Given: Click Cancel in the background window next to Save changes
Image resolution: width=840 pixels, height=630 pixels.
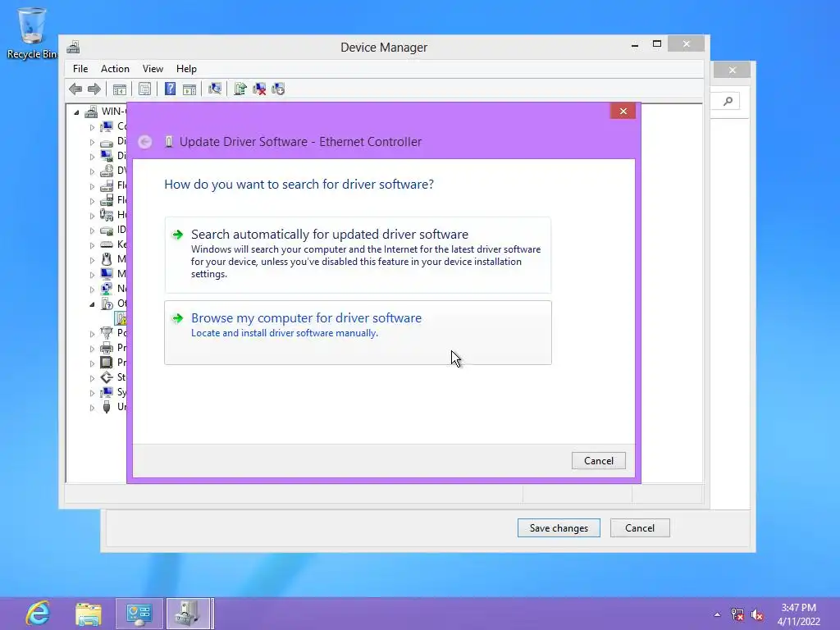Looking at the screenshot, I should click(x=640, y=528).
